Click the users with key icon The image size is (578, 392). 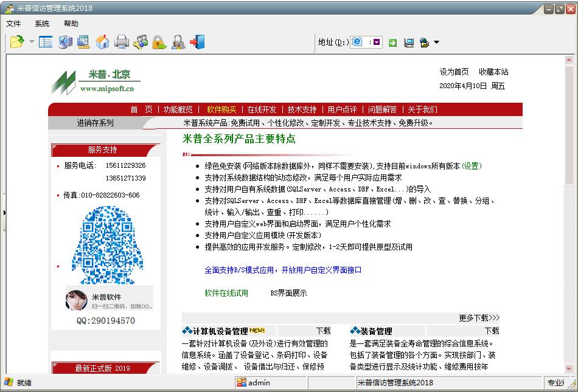point(141,42)
